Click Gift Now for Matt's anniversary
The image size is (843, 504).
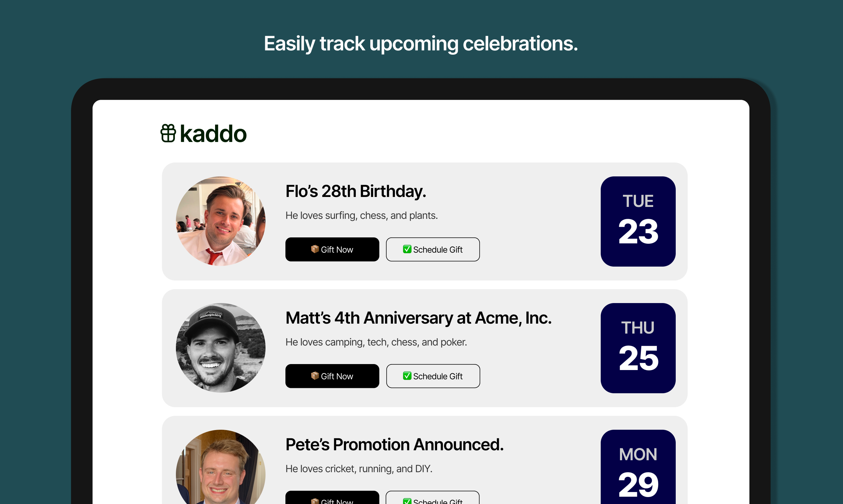(332, 376)
